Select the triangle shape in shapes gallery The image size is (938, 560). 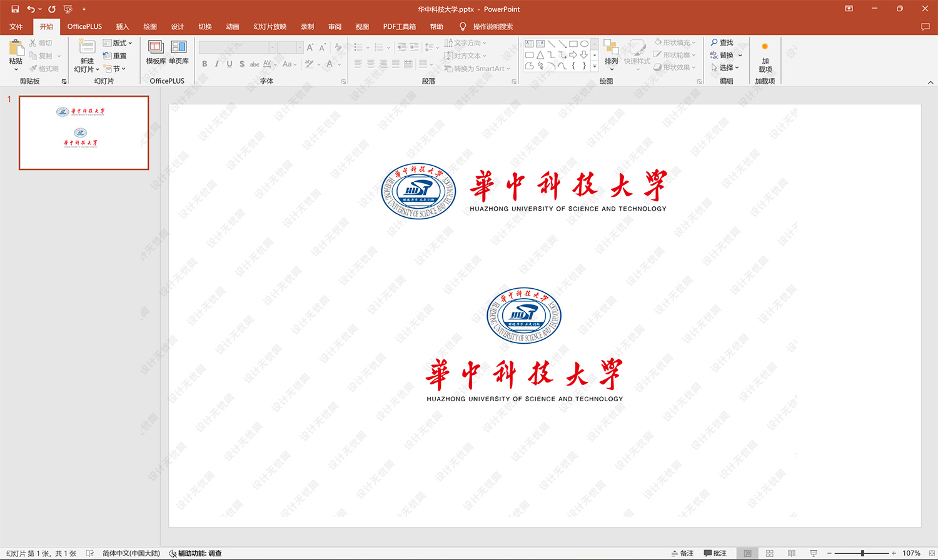click(540, 55)
